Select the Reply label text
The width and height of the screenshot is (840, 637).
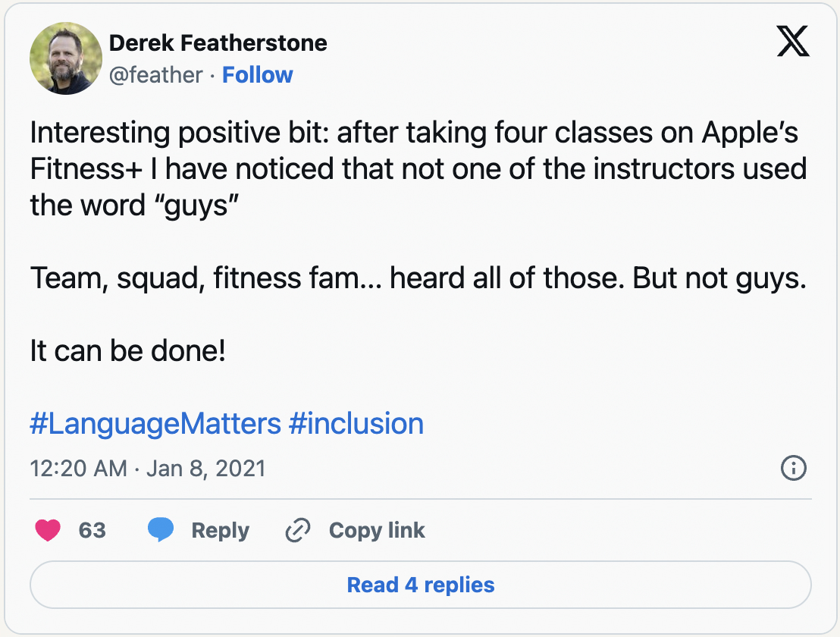click(x=220, y=530)
